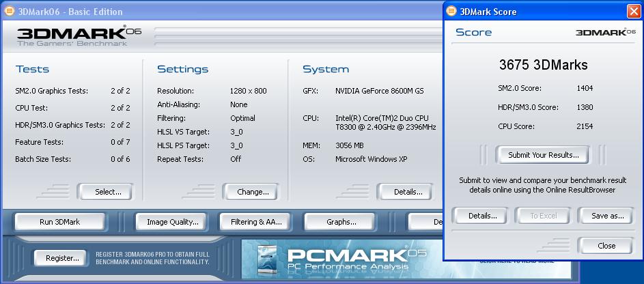Click the HDR/SM3.0 Score value 1380
The height and width of the screenshot is (284, 644).
(585, 108)
